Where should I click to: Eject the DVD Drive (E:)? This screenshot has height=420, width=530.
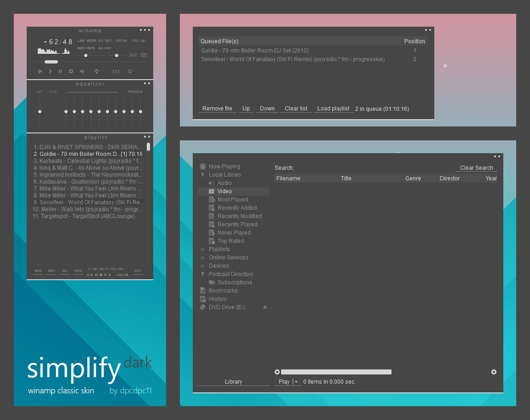click(265, 307)
